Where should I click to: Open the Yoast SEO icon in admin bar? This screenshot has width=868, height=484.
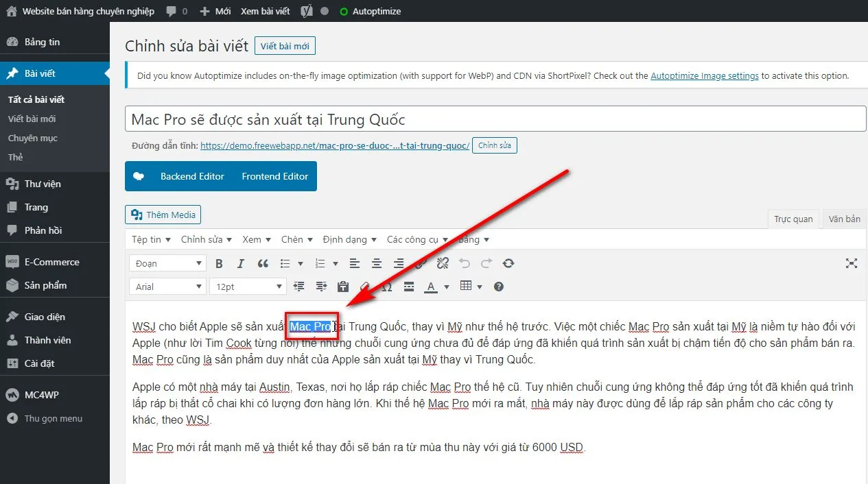pos(307,11)
